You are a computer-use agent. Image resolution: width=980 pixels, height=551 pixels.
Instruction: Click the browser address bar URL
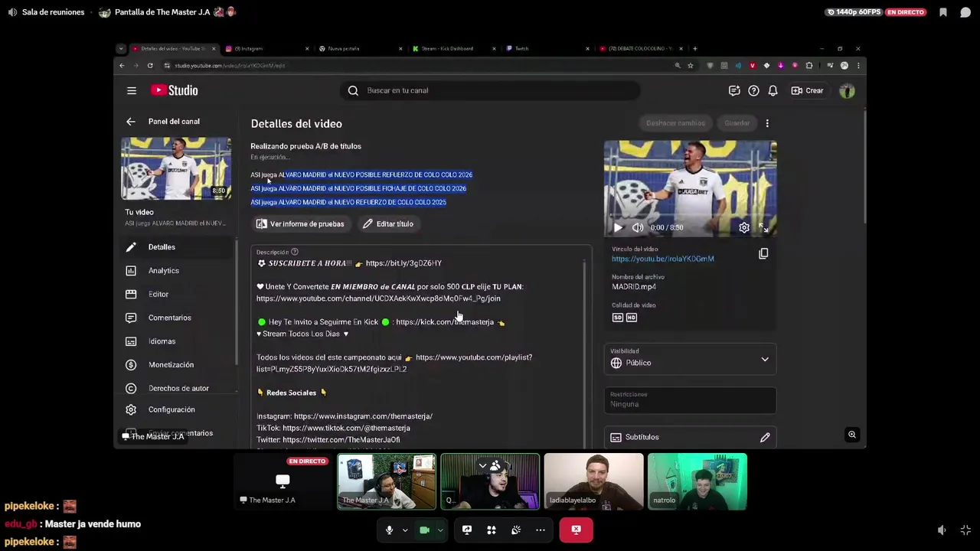(230, 66)
